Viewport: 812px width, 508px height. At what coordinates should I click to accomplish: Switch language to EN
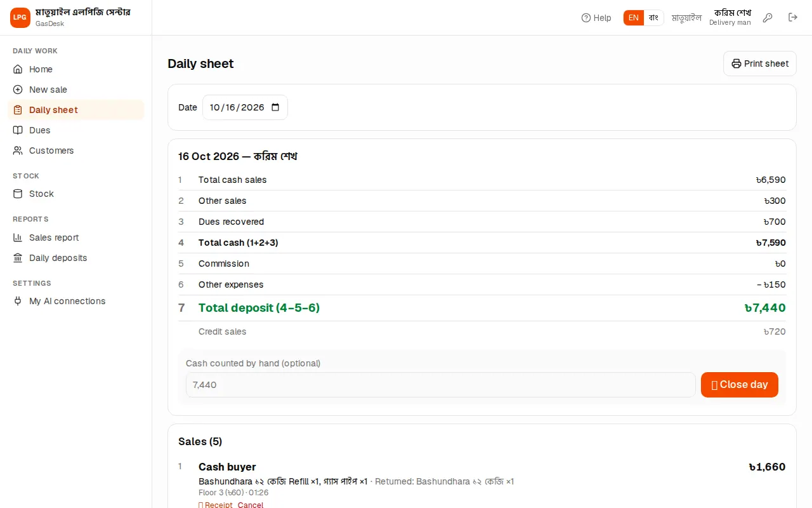pos(634,18)
